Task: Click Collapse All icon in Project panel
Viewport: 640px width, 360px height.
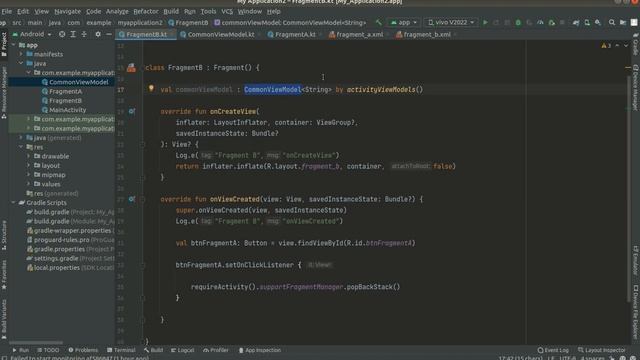Action: click(84, 34)
